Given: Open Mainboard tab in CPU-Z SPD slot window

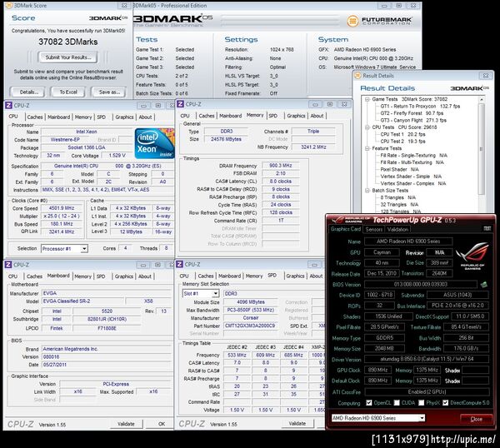Looking at the screenshot, I should coord(229,276).
